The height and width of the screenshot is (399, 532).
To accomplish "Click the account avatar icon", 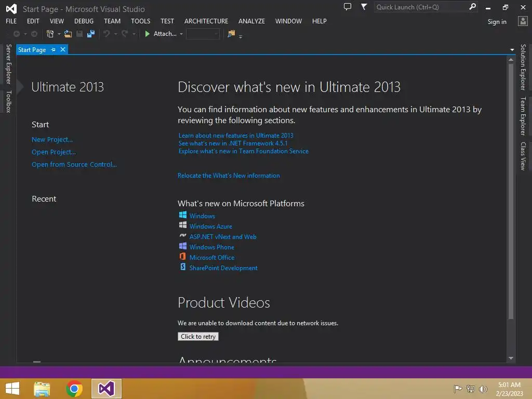I will click(x=523, y=21).
